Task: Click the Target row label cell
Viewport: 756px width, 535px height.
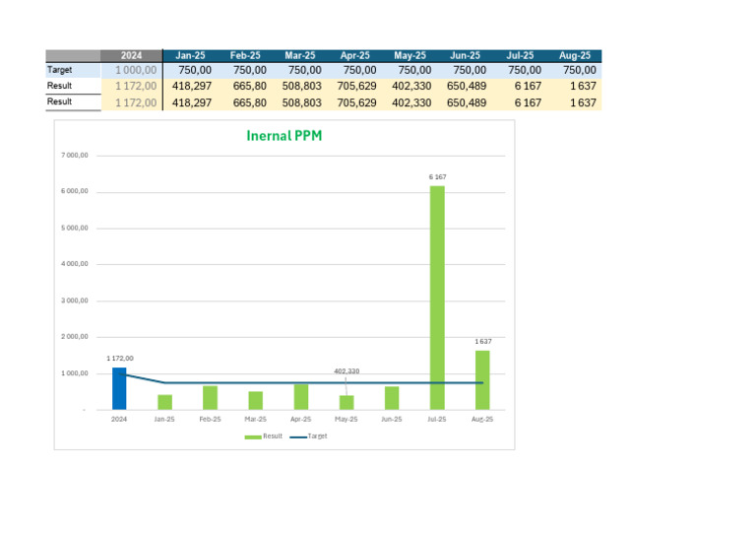Action: [73, 70]
